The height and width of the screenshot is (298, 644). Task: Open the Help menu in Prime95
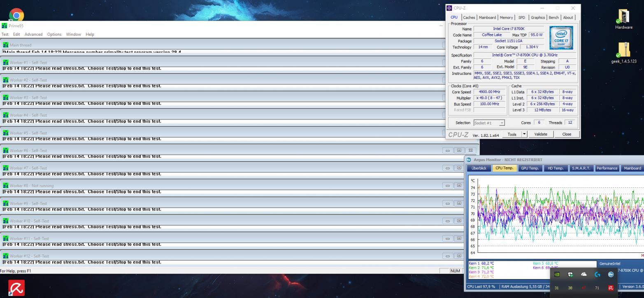click(x=90, y=34)
